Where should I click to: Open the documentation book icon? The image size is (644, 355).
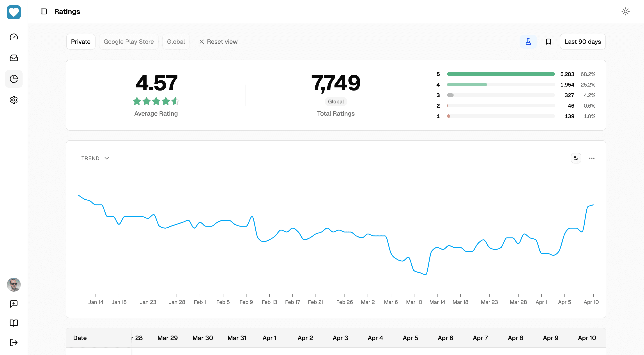click(x=14, y=323)
